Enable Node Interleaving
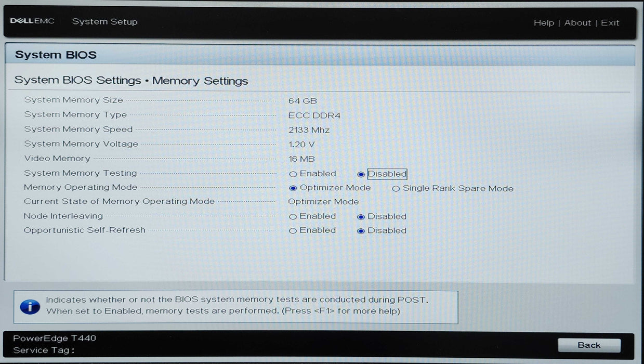Screen dimensions: 644x364 click(293, 217)
